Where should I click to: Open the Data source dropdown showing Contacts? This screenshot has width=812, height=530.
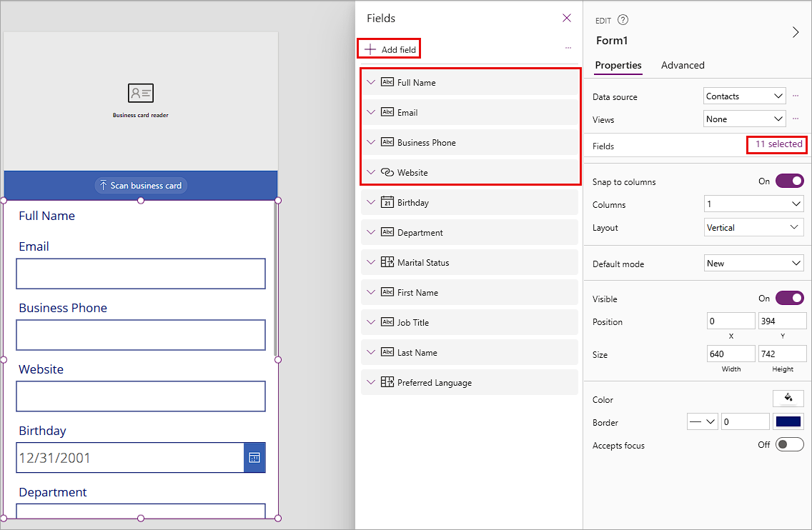(744, 96)
